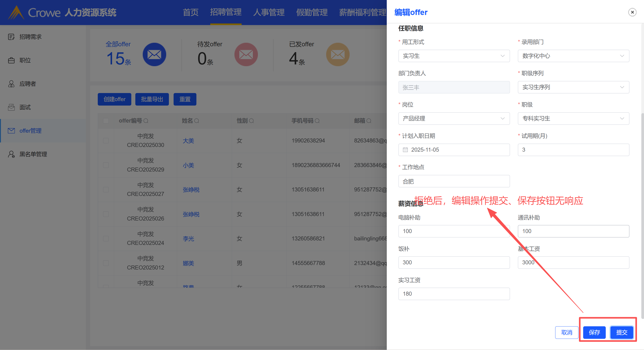644x350 pixels.
Task: Open the 录用部门 dropdown
Action: tap(573, 56)
